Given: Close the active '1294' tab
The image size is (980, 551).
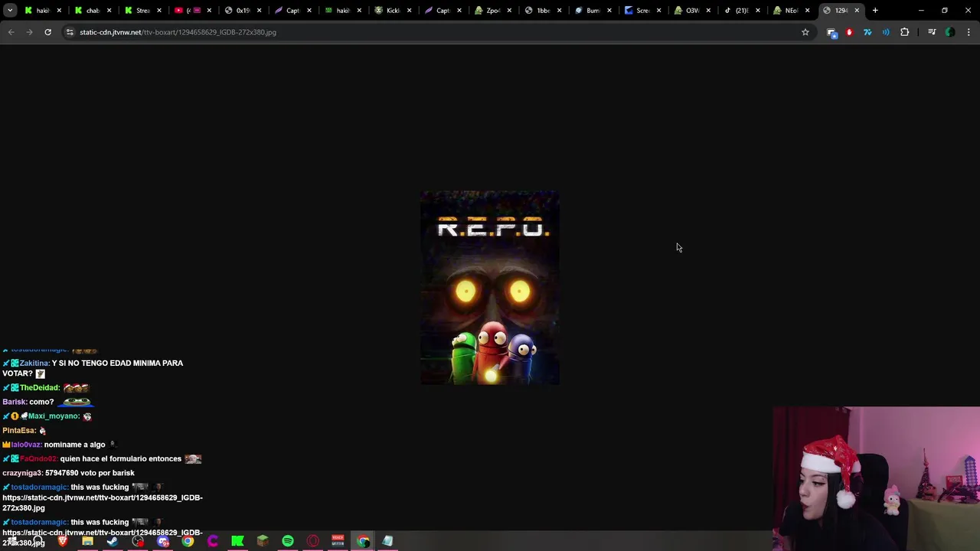Looking at the screenshot, I should [x=857, y=10].
